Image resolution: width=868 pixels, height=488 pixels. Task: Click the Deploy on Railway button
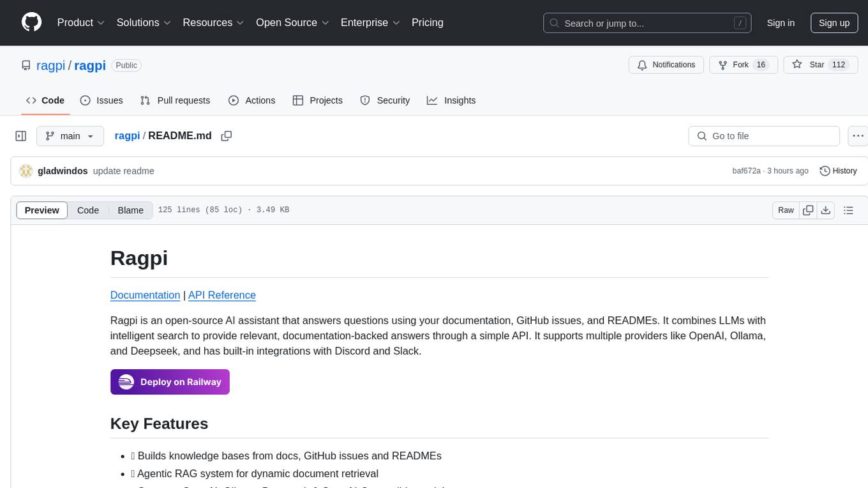170,382
